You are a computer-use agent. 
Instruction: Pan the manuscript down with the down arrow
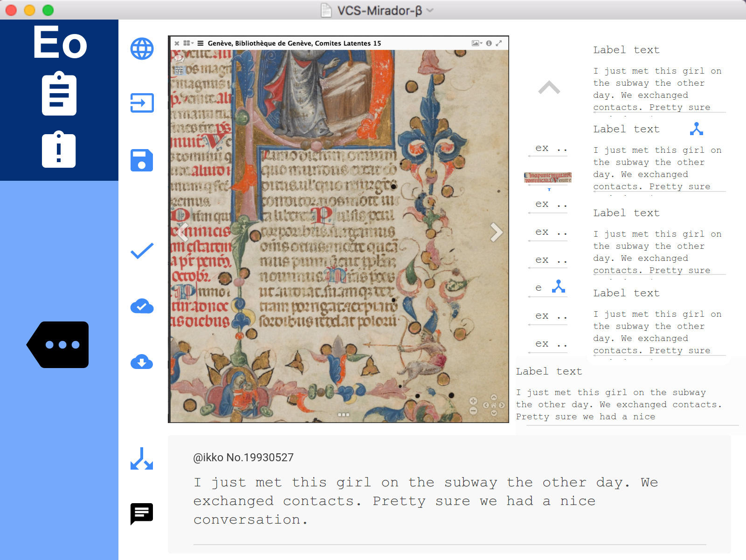[x=494, y=413]
